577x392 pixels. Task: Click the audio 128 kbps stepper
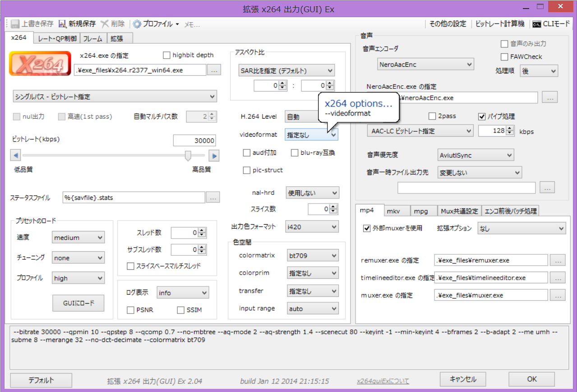click(x=496, y=131)
